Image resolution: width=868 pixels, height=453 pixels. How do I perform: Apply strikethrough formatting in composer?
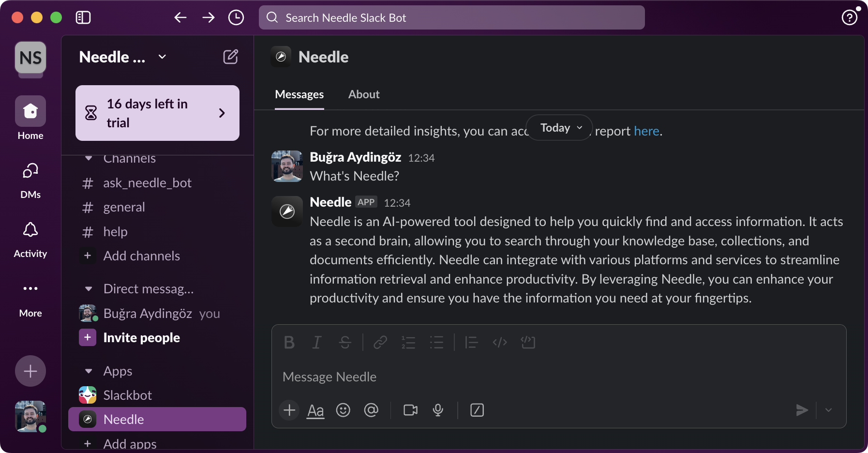pos(345,343)
